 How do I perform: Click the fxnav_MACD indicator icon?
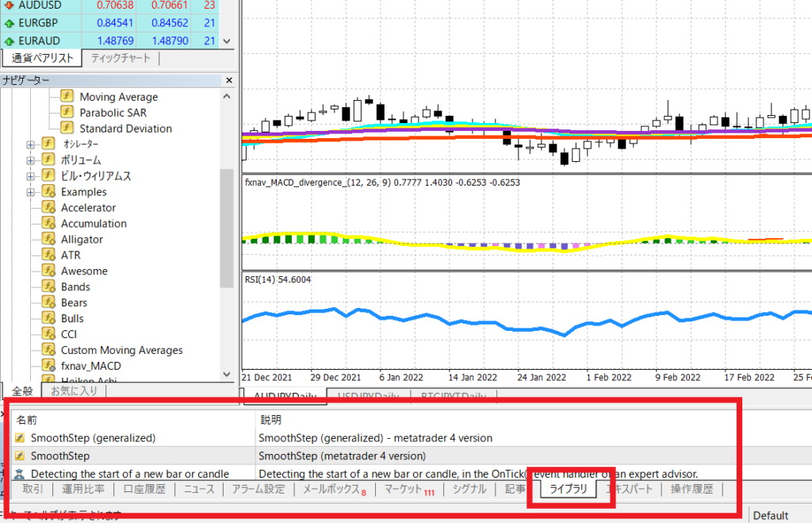48,366
